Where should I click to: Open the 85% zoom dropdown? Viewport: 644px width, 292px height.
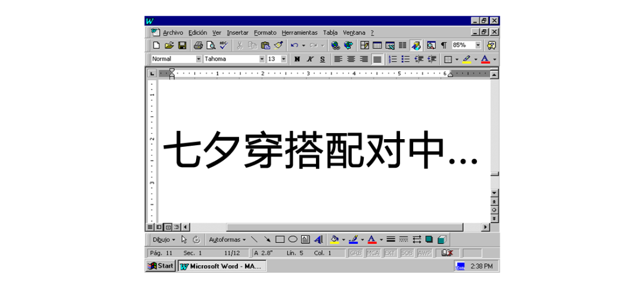point(478,45)
